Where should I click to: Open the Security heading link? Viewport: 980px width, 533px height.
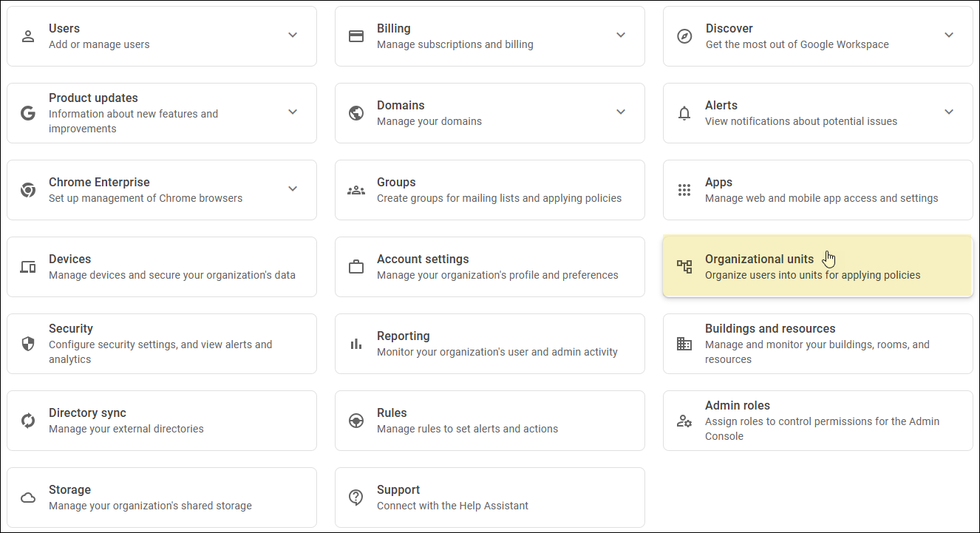point(71,328)
